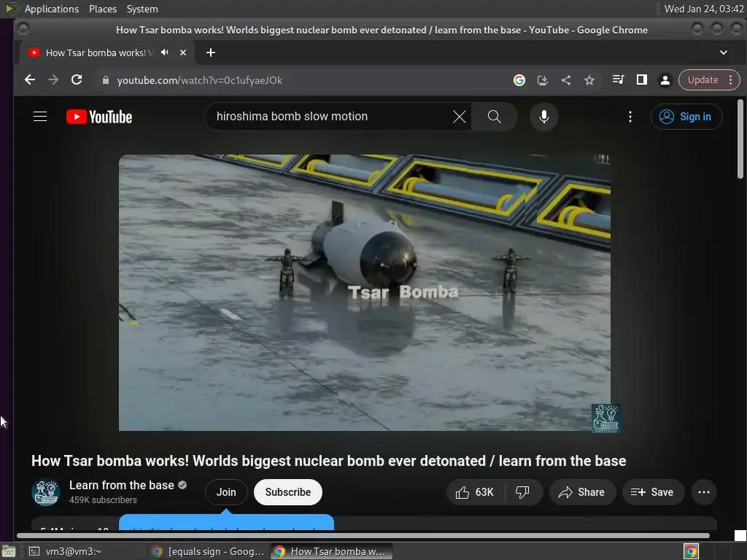The height and width of the screenshot is (560, 747).
Task: Open a new browser tab
Action: tap(211, 52)
